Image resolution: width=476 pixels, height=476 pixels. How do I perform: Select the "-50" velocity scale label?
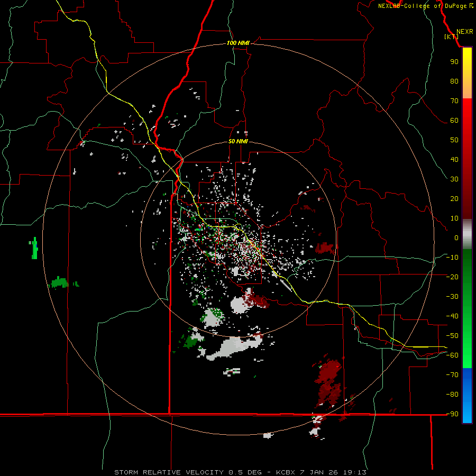coord(452,336)
